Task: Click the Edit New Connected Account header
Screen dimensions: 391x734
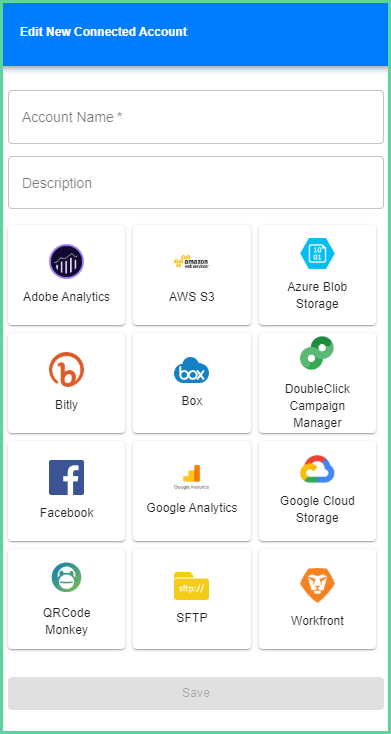Action: [x=103, y=32]
